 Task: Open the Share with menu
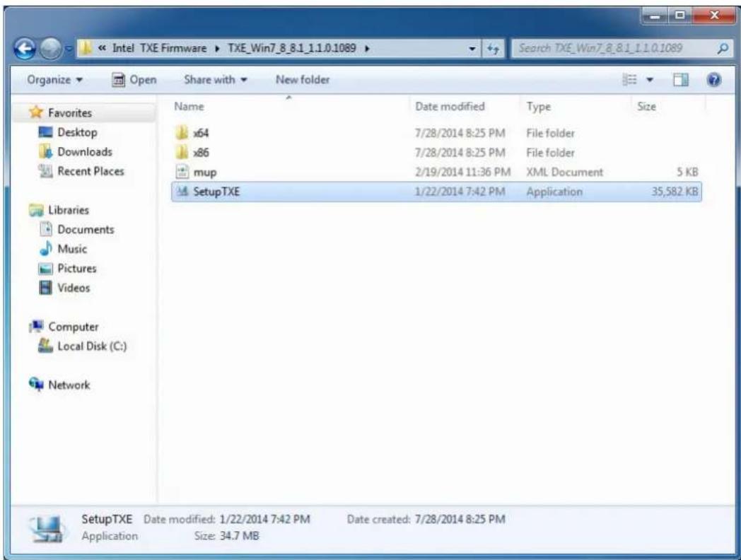click(216, 80)
